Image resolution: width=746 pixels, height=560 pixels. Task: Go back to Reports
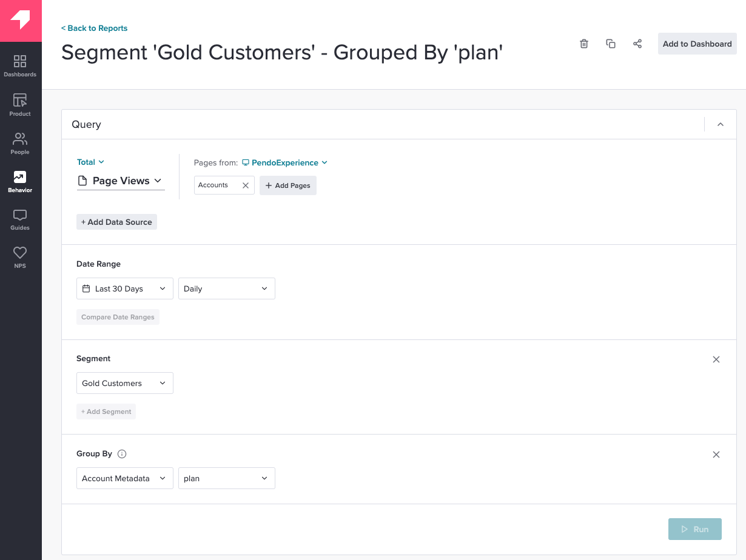click(94, 28)
